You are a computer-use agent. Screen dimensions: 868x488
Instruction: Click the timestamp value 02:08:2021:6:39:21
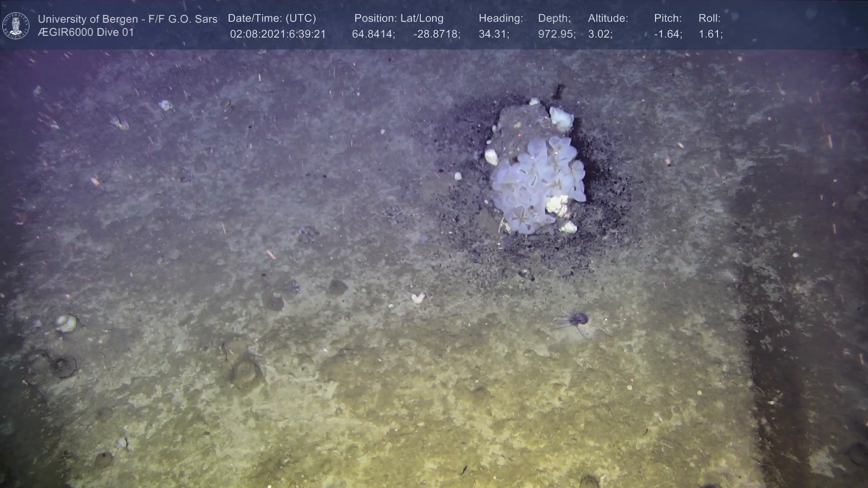pos(278,34)
